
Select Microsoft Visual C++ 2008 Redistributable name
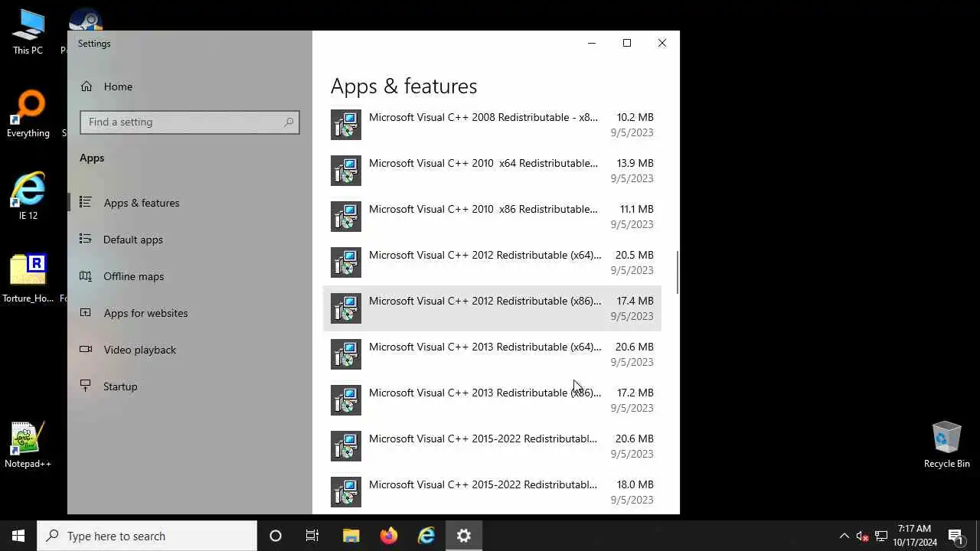483,117
